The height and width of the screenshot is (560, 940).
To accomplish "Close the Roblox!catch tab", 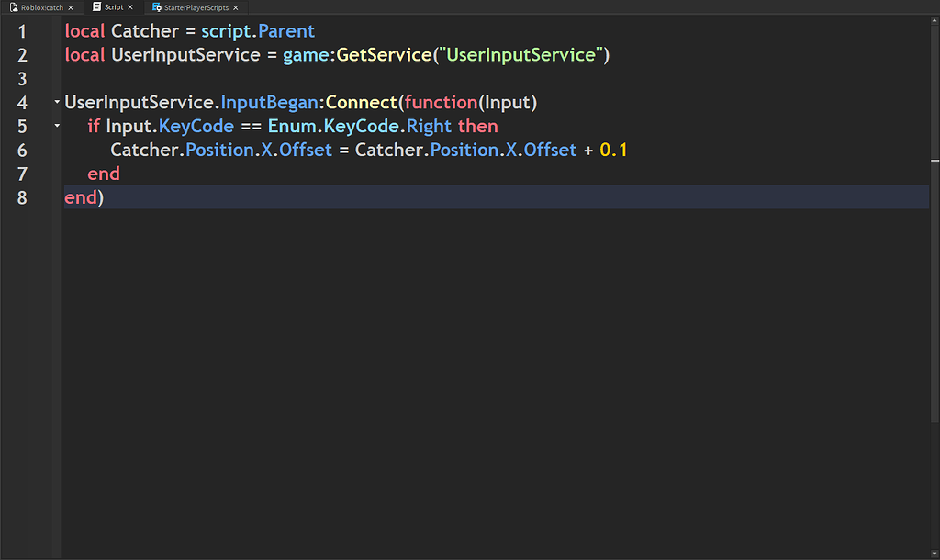I will pyautogui.click(x=71, y=7).
